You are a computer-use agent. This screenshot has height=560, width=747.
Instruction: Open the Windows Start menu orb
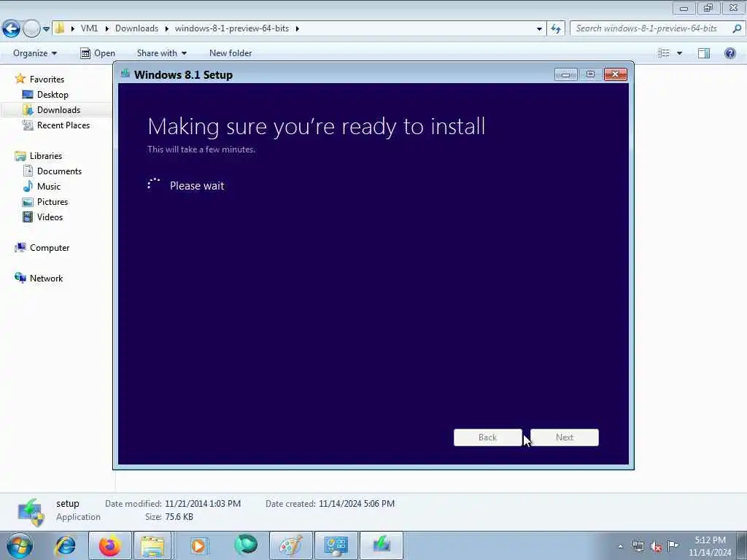click(20, 545)
